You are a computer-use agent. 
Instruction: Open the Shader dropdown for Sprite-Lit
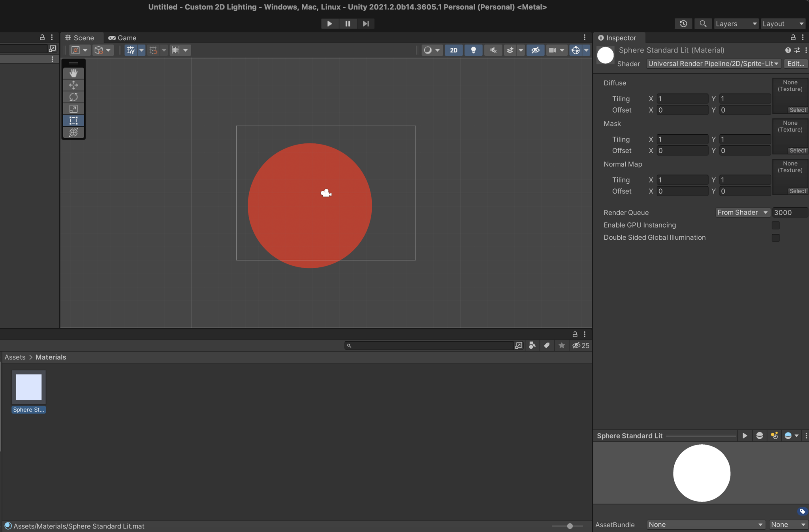point(713,64)
